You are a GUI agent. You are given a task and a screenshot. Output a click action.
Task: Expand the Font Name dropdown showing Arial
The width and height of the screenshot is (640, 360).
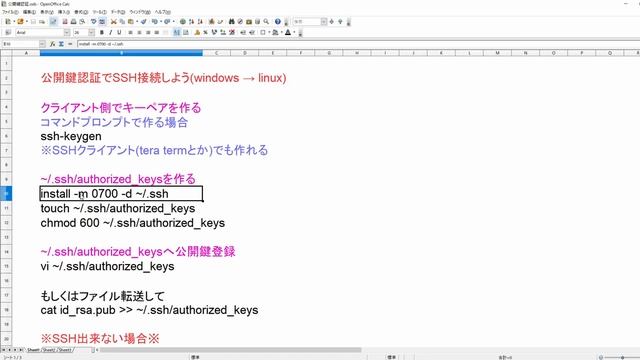point(67,32)
